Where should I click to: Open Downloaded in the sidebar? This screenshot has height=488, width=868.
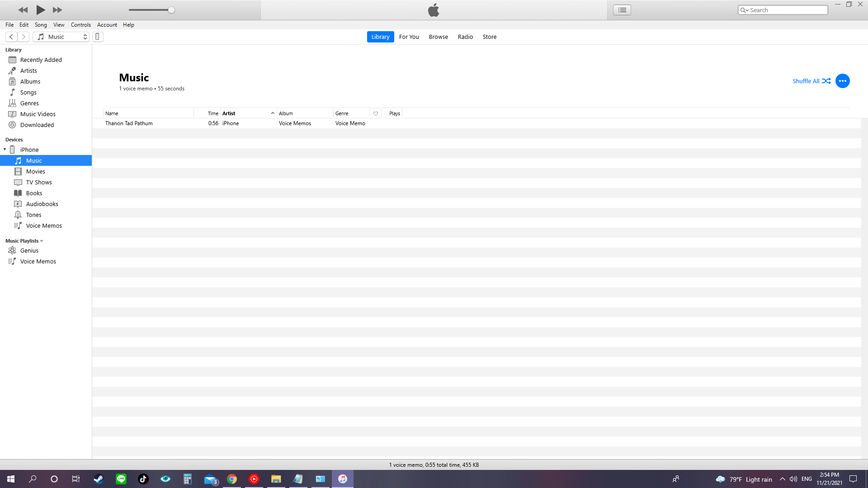pos(37,125)
